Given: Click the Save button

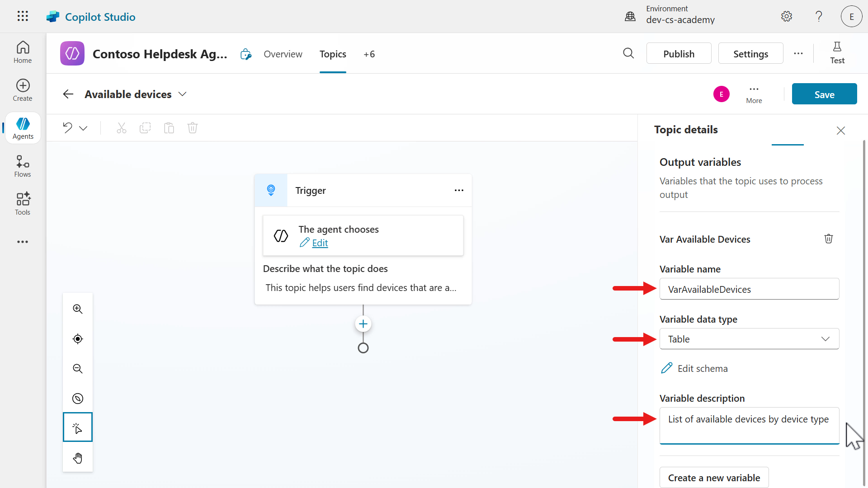Looking at the screenshot, I should click(x=824, y=94).
